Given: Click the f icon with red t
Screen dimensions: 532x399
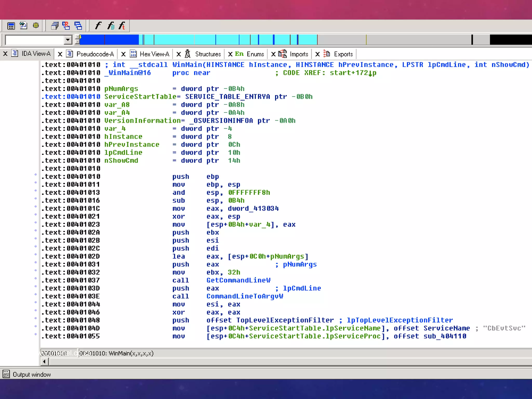Looking at the screenshot, I should [122, 26].
